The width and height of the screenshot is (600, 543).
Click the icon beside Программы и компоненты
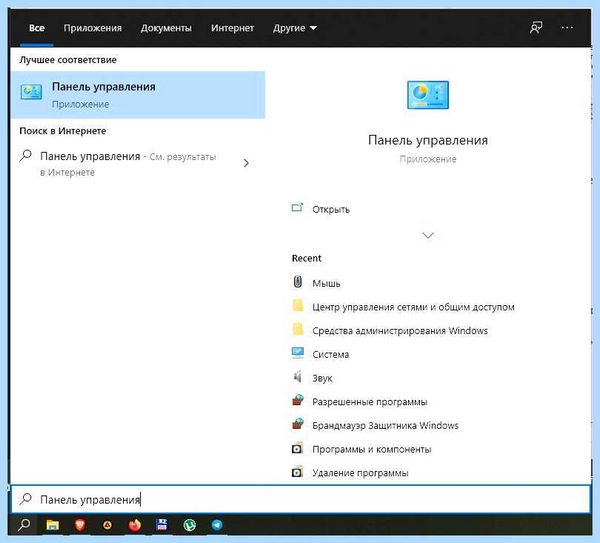(x=297, y=448)
